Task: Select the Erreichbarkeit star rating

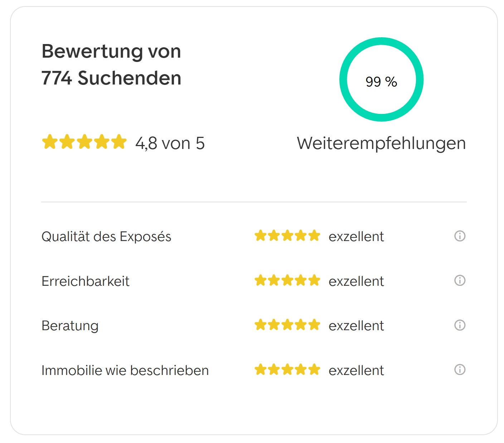Action: point(287,280)
